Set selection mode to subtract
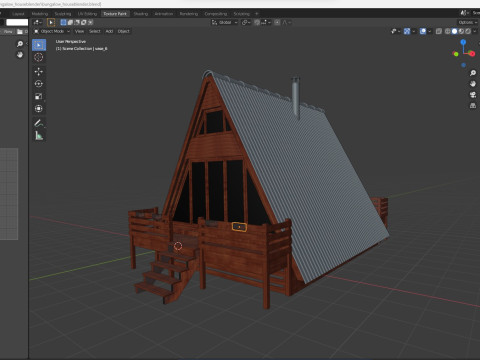This screenshot has height=360, width=480. pos(77,22)
